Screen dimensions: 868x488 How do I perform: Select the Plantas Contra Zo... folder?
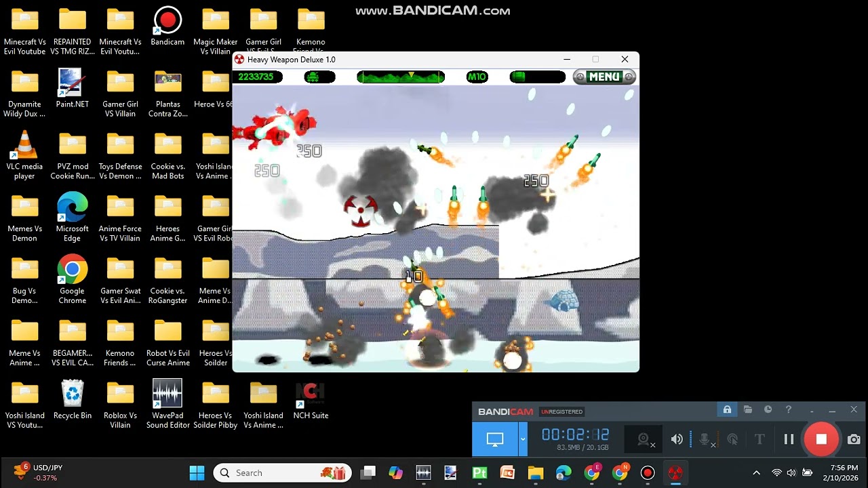167,94
